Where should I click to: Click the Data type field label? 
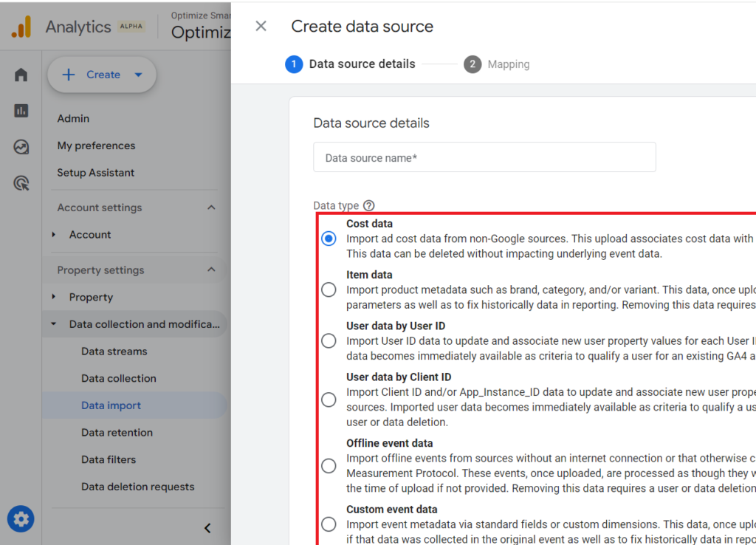pyautogui.click(x=336, y=205)
